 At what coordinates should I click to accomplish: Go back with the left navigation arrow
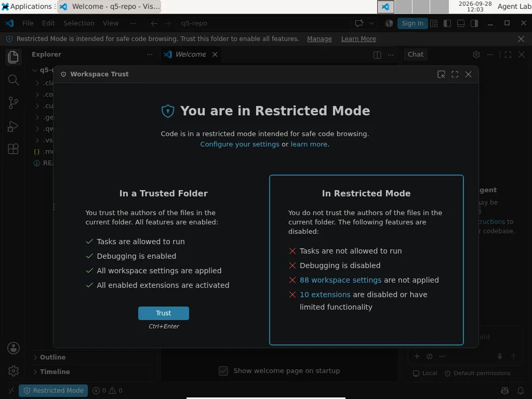pyautogui.click(x=154, y=23)
